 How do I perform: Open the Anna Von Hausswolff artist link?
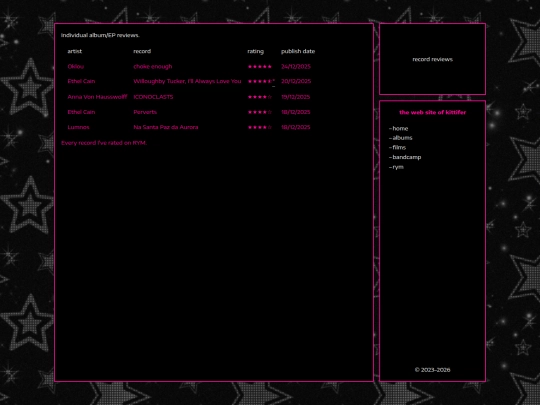point(97,97)
